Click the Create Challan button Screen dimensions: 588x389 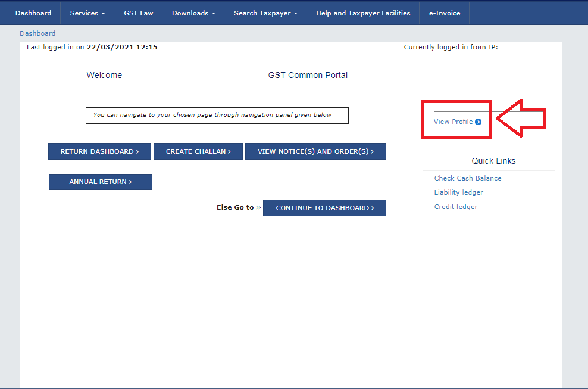click(198, 151)
